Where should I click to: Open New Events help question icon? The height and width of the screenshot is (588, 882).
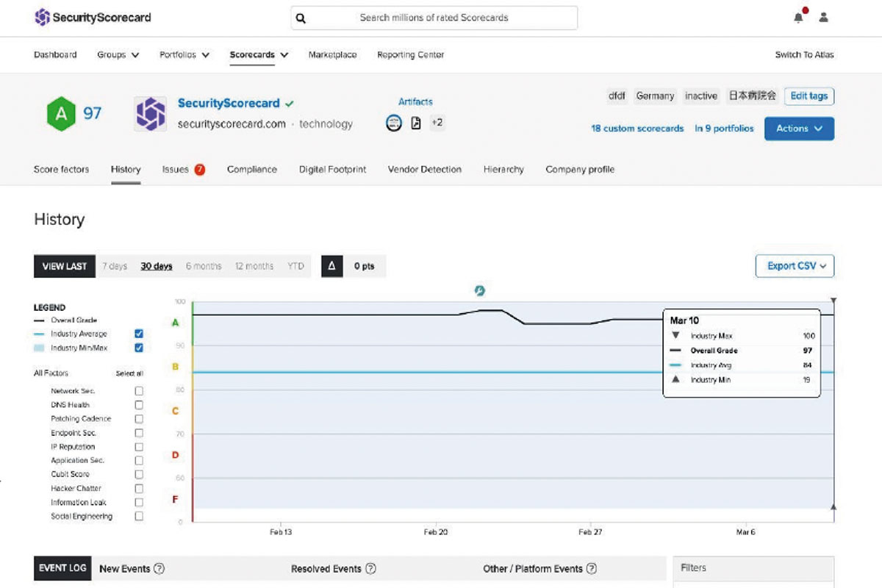[159, 568]
